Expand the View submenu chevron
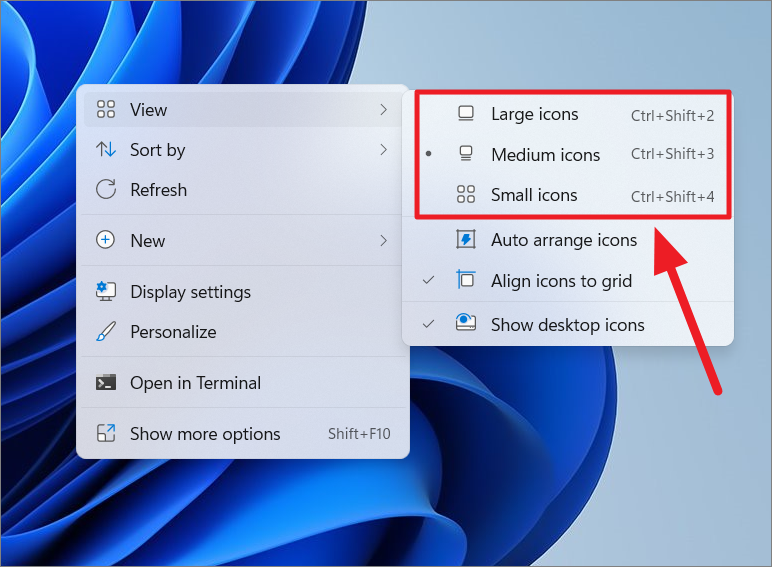This screenshot has width=772, height=567. tap(384, 109)
